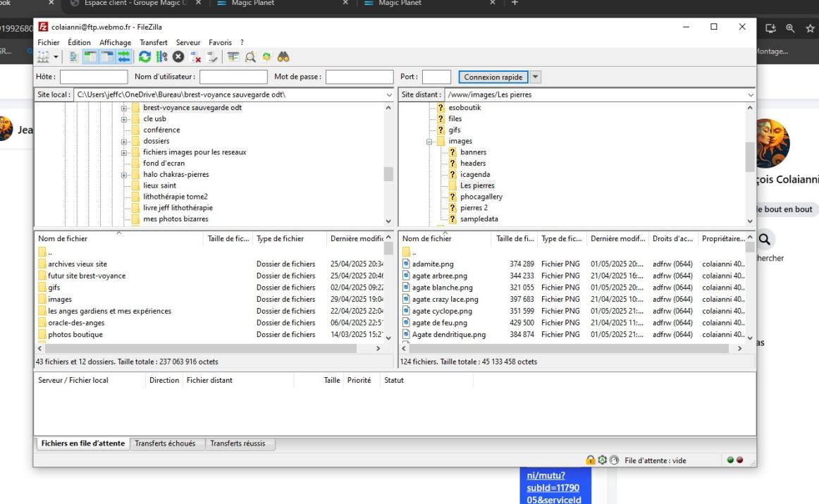Click the PNG icon beside 'agate de feu.png'

406,323
